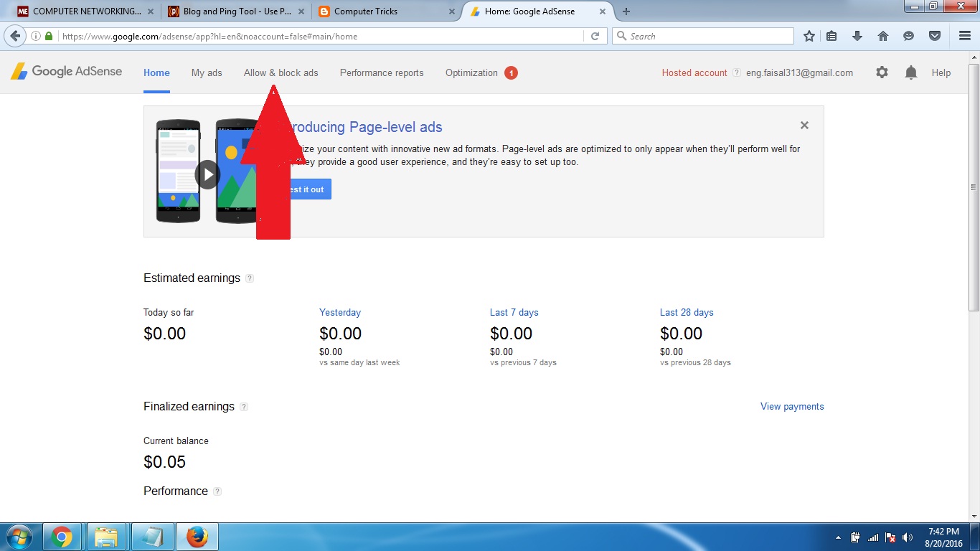This screenshot has width=980, height=551.
Task: Open the notepad icon in taskbar
Action: pos(152,537)
